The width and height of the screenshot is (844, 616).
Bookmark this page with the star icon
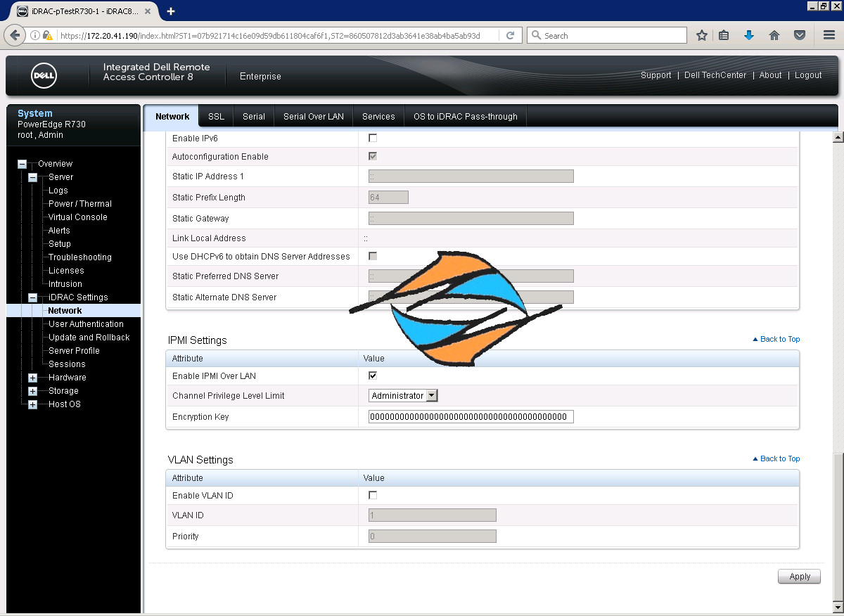[701, 35]
